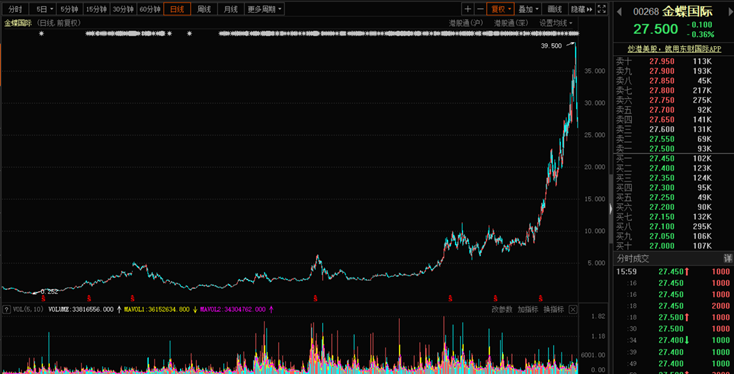This screenshot has height=374, width=734.
Task: Select the 15分钟 period
Action: [x=96, y=9]
